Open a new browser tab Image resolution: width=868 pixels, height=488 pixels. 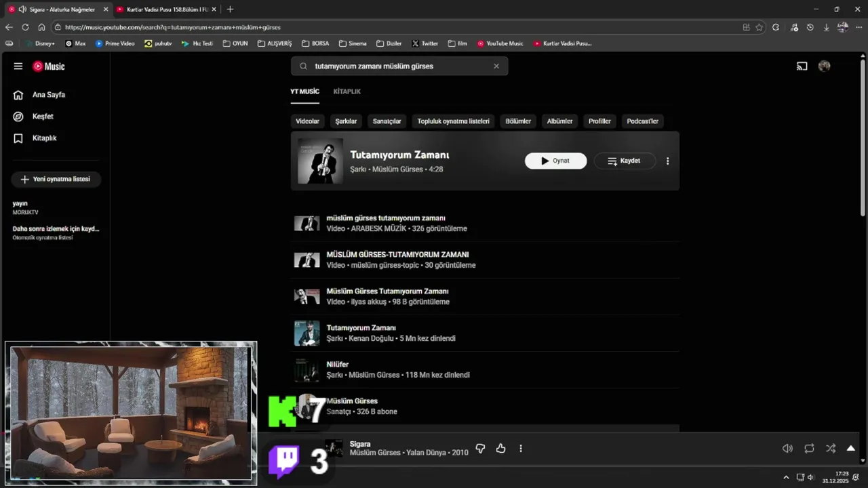[x=230, y=9]
